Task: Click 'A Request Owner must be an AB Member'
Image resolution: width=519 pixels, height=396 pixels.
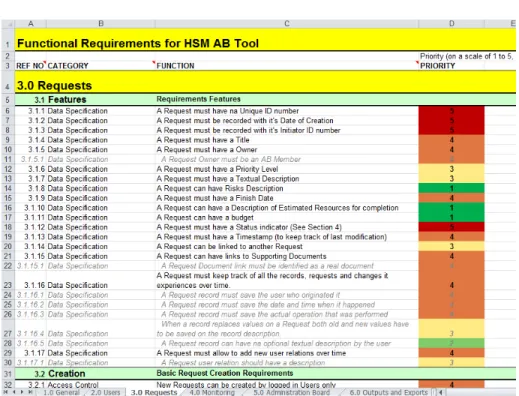Action: coord(287,159)
